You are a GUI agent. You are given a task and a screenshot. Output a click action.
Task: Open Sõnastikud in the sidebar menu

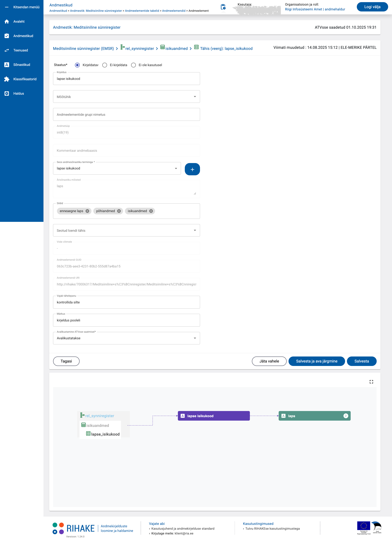pos(21,65)
